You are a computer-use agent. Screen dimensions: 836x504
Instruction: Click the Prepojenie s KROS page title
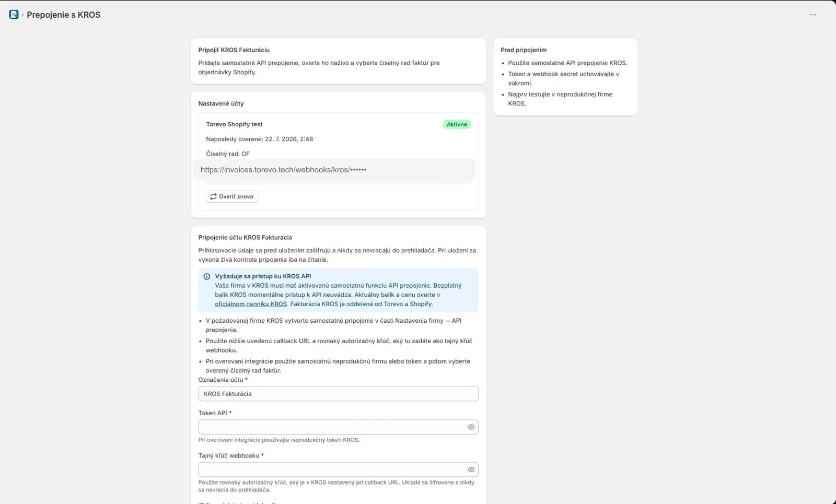[64, 15]
